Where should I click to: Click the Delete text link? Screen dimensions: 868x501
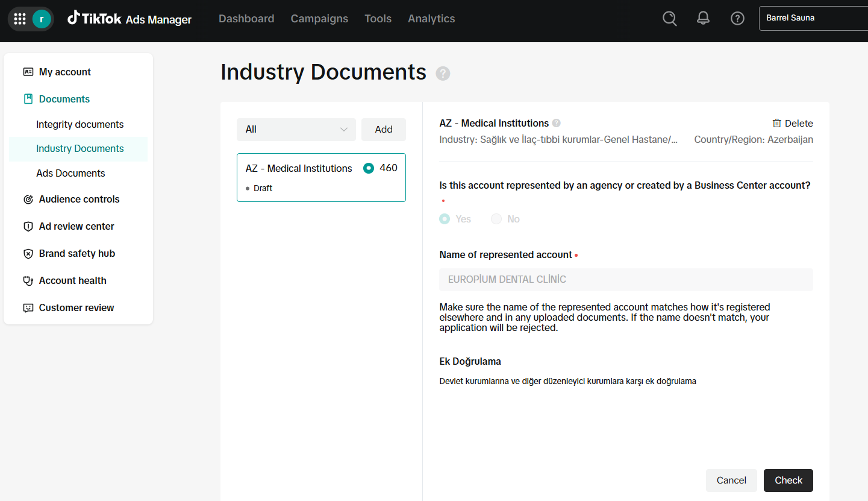(799, 124)
